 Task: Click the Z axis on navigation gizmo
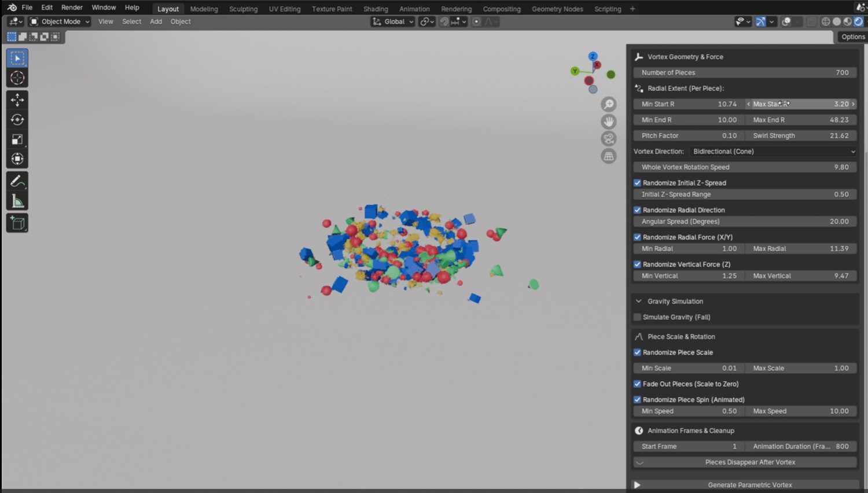[593, 56]
